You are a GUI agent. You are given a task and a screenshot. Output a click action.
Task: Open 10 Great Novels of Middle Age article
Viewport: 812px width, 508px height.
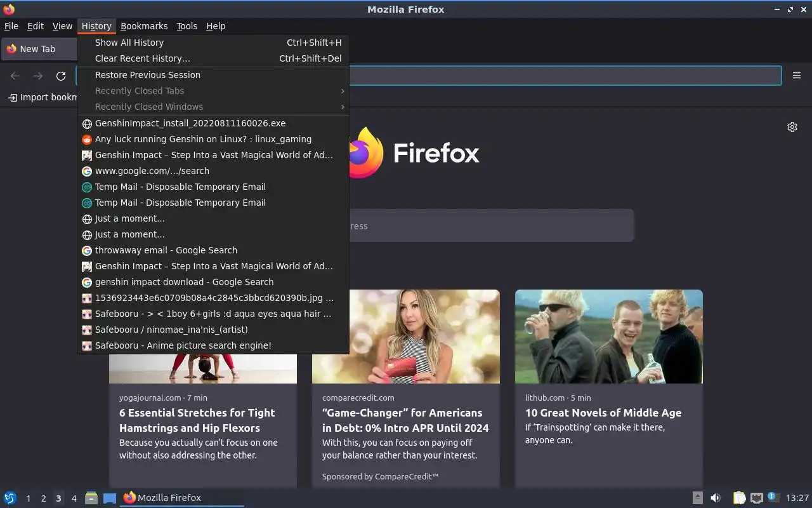tap(603, 413)
